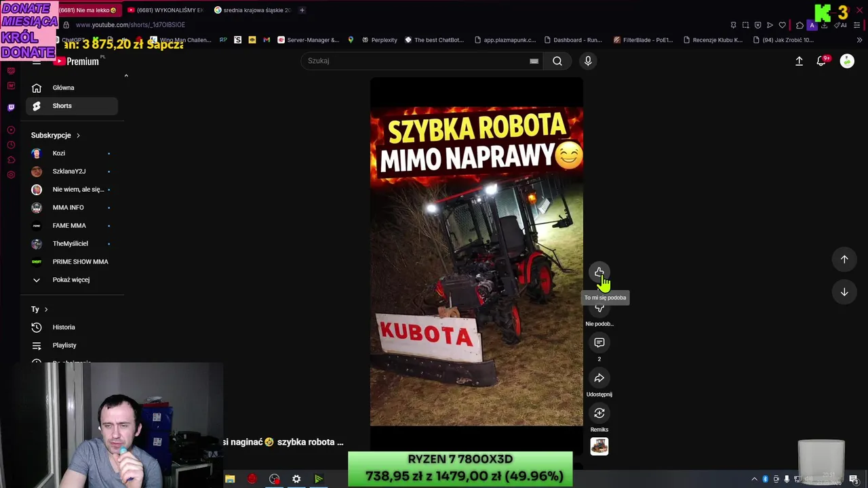Go to the next short with down arrow
Image resolution: width=868 pixels, height=488 pixels.
click(844, 292)
